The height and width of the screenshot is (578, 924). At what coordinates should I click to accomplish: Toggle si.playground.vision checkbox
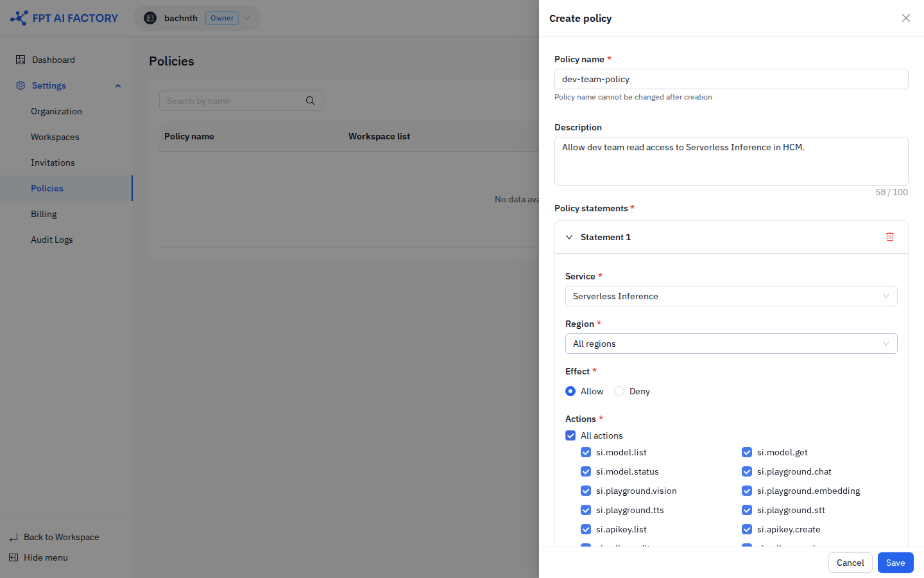click(x=586, y=491)
